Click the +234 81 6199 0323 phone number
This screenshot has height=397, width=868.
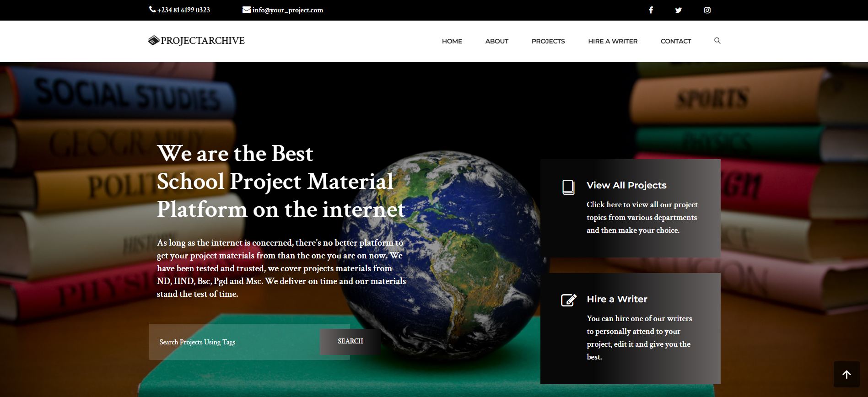183,10
